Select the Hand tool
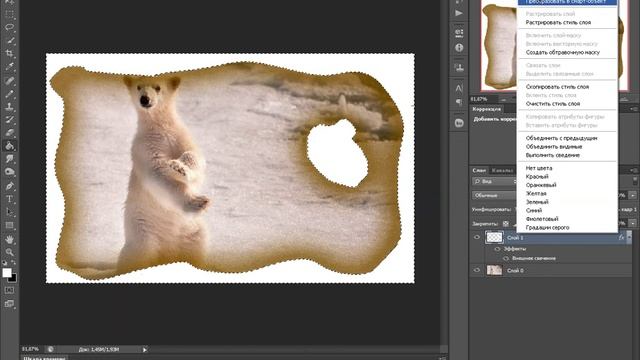The height and width of the screenshot is (360, 640). coord(9,239)
